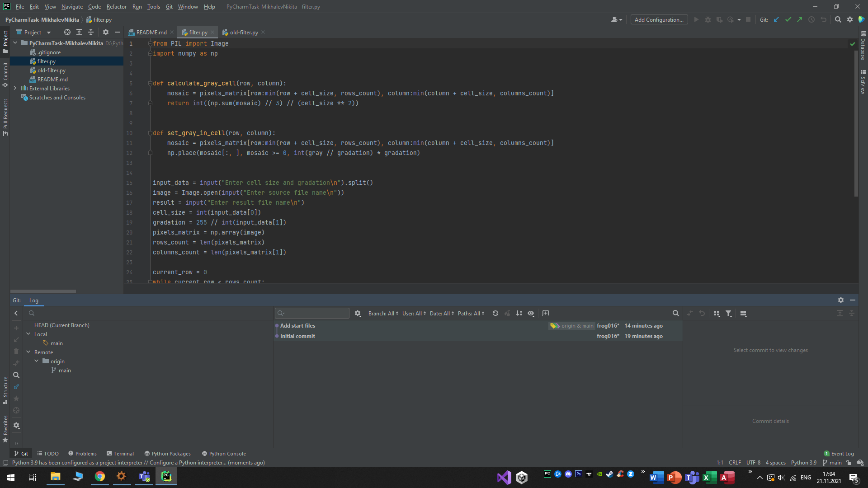Toggle the Pull Requests tool window stripe
Screen dimensions: 868x488
[5, 117]
